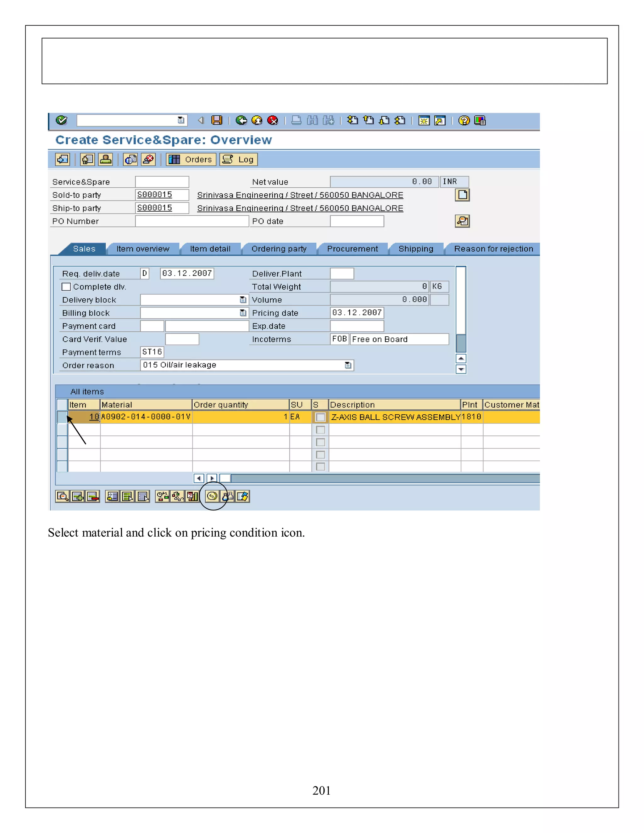Click the Sold-to party Srinivasa Engineering link
The image size is (644, 833).
click(x=300, y=195)
